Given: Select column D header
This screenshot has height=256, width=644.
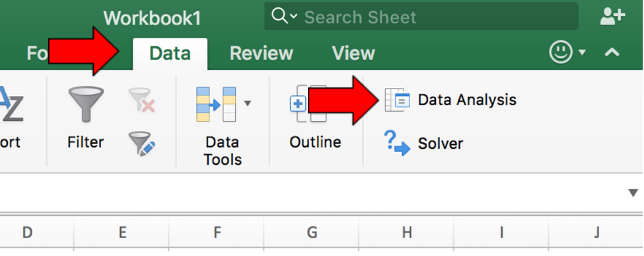Looking at the screenshot, I should 27,233.
